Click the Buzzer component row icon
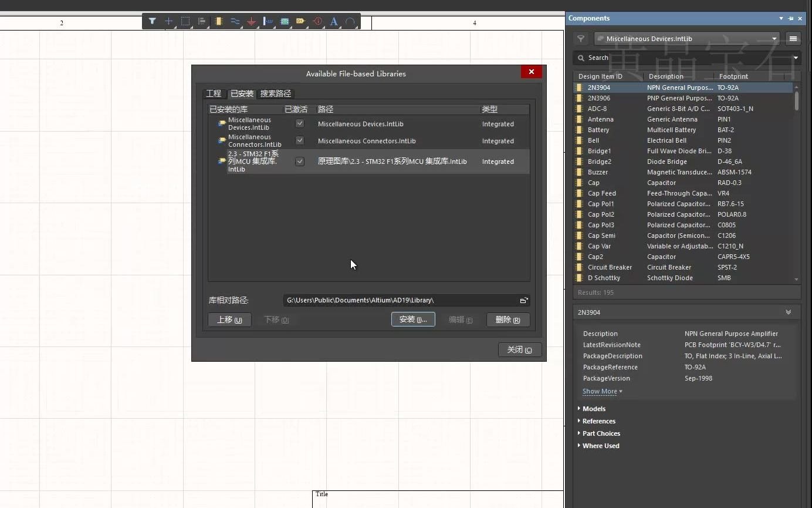This screenshot has width=812, height=508. tap(580, 172)
